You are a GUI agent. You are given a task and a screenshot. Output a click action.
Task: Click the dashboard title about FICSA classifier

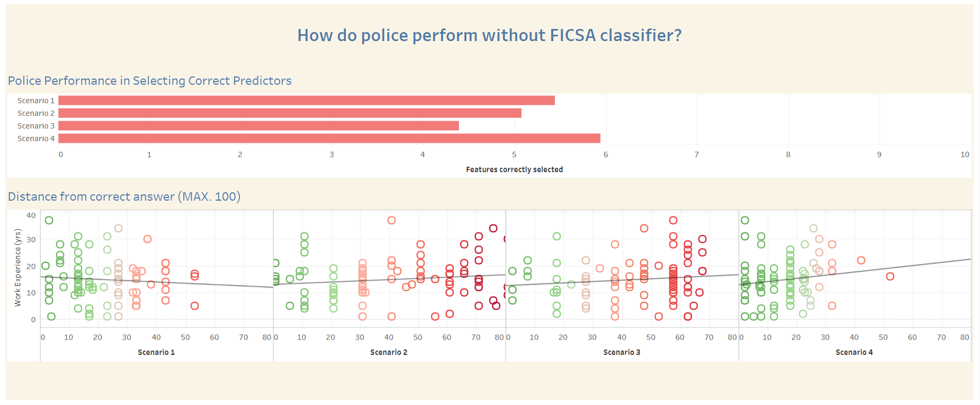pos(489,35)
